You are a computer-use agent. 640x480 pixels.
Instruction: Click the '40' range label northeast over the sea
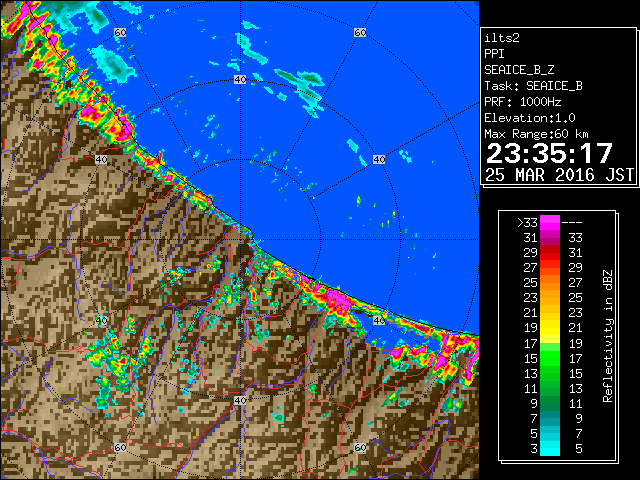point(379,160)
